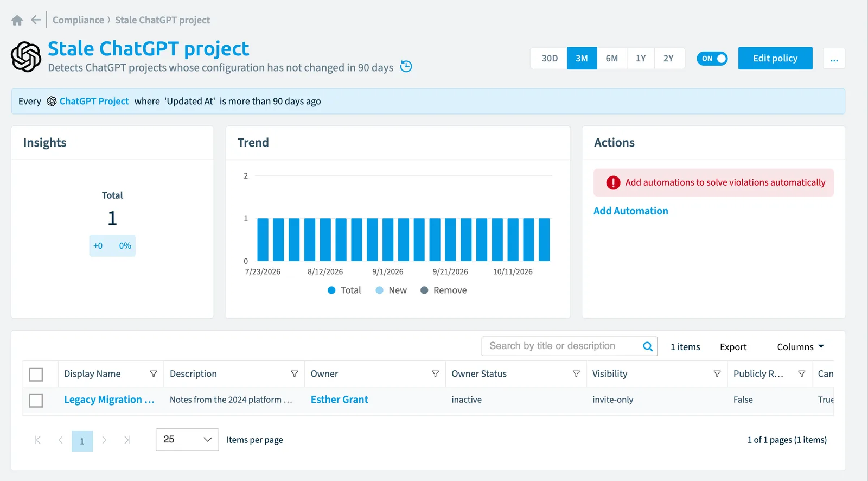Click the Add Automation link
The image size is (868, 481).
pos(631,211)
